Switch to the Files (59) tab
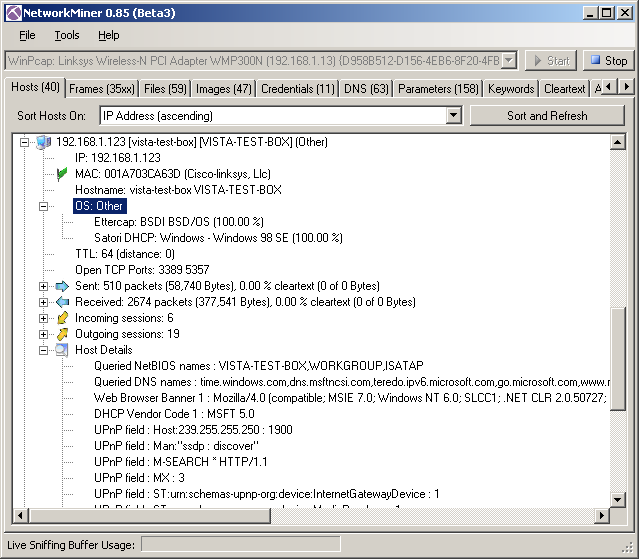The image size is (639, 559). [x=165, y=89]
